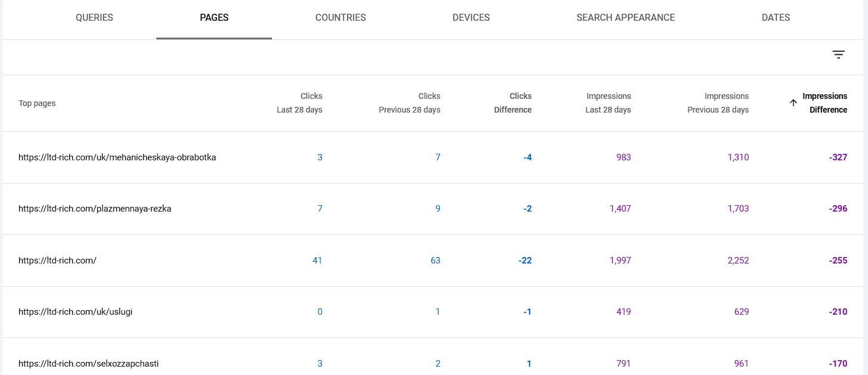Viewport: 868px width, 375px height.
Task: Switch to the Devices tab
Action: [x=471, y=18]
